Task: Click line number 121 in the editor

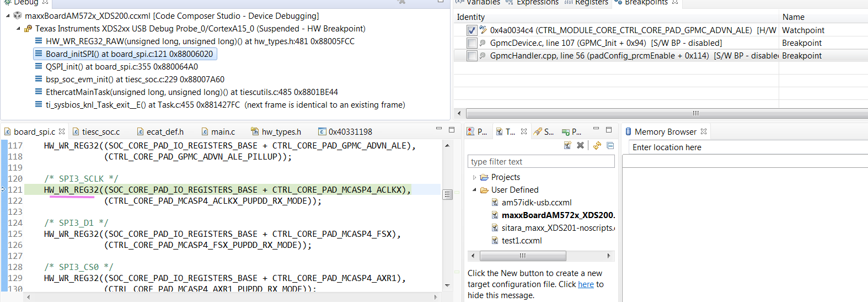Action: point(15,190)
